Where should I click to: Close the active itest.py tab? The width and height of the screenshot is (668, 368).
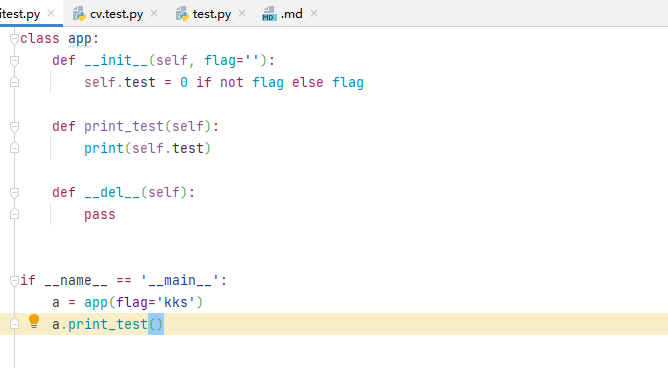click(51, 14)
